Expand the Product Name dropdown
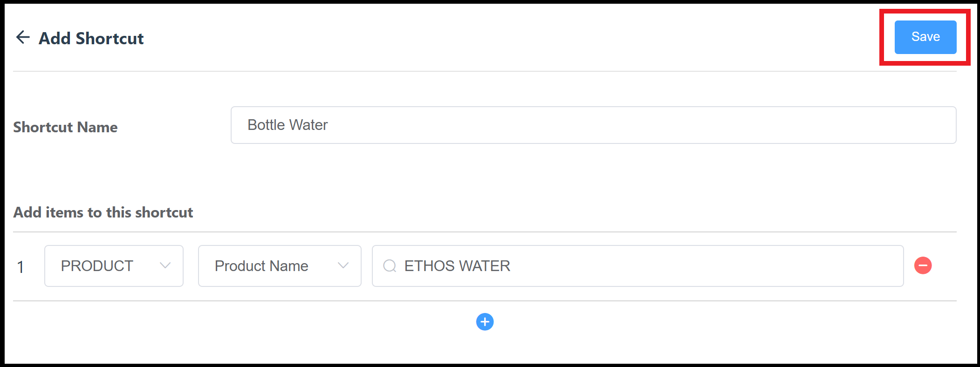 (279, 265)
